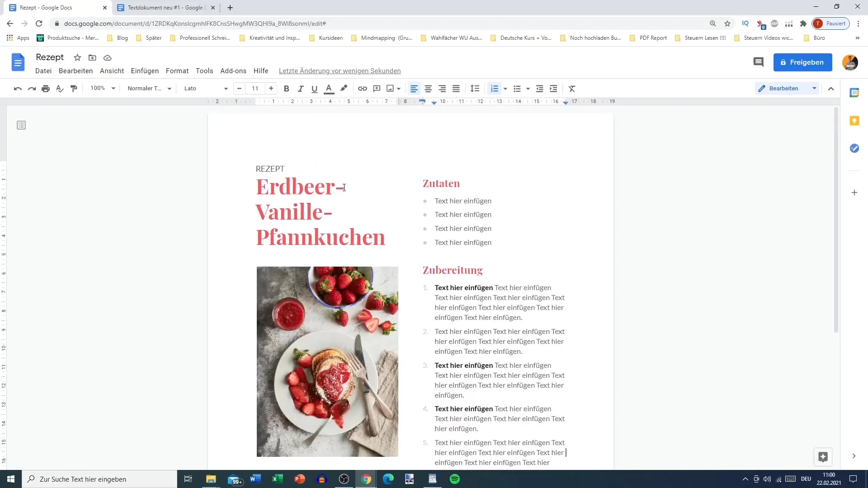Select the paint format roller
This screenshot has width=868, height=488.
point(74,89)
